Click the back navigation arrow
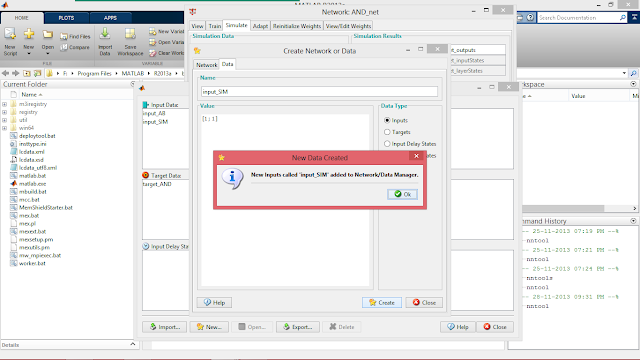Viewport: 640px width, 360px height. (x=5, y=73)
